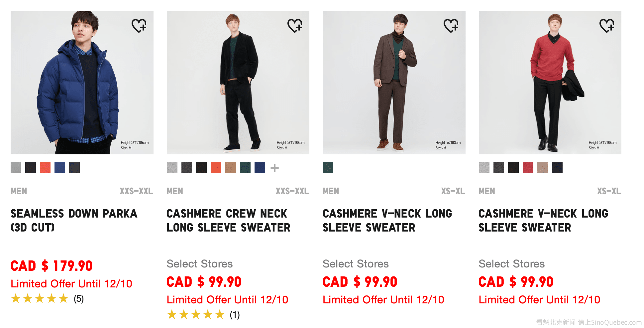
Task: Open star rating of Crew Neck sweater
Action: click(203, 315)
